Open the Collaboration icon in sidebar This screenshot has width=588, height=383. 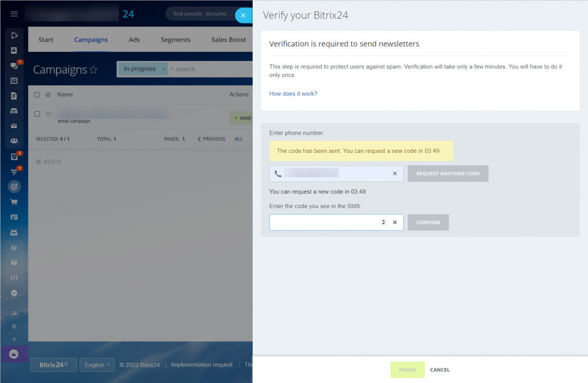(x=14, y=35)
